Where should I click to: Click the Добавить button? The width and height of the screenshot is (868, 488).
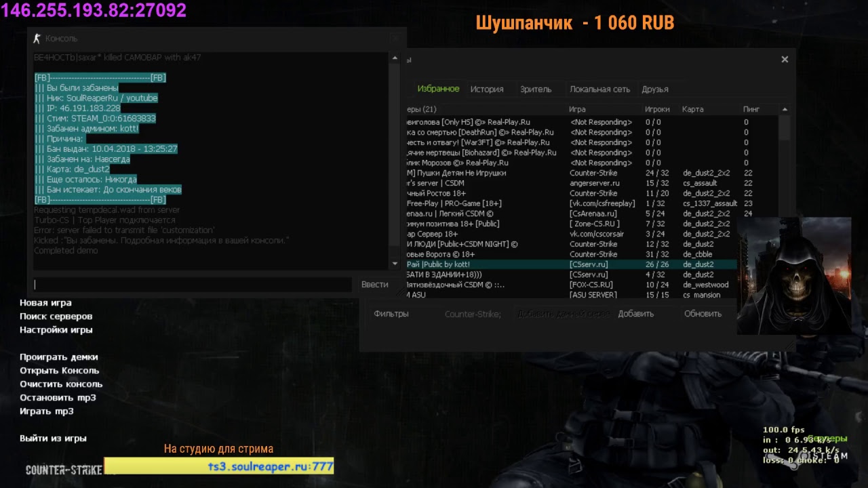(x=636, y=314)
